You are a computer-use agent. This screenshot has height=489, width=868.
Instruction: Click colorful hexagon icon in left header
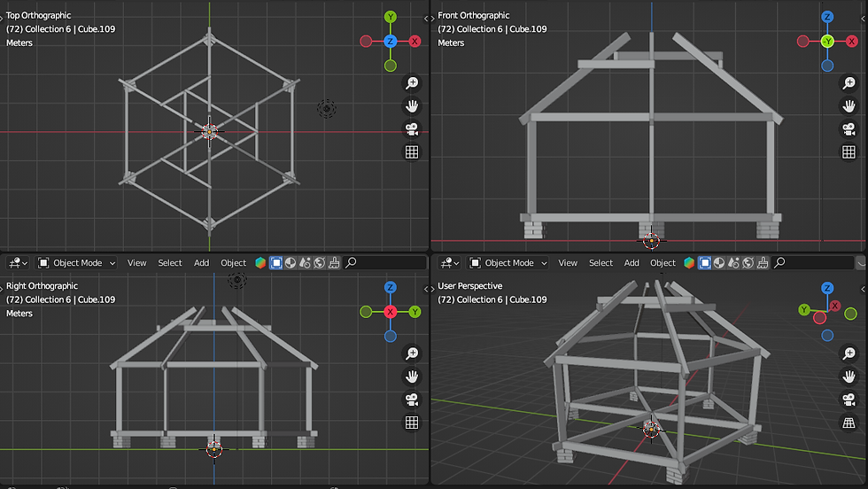260,262
